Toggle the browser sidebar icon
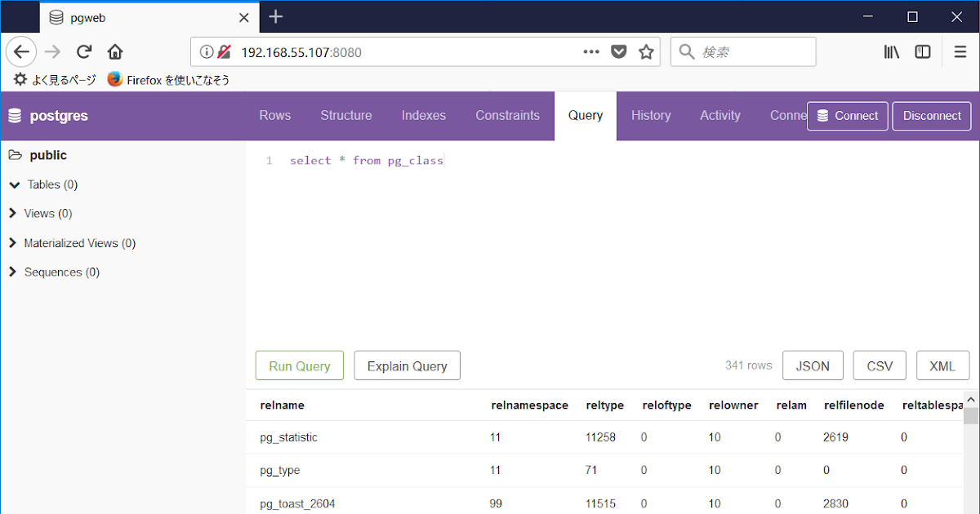Screen dimensions: 980x514 922,51
